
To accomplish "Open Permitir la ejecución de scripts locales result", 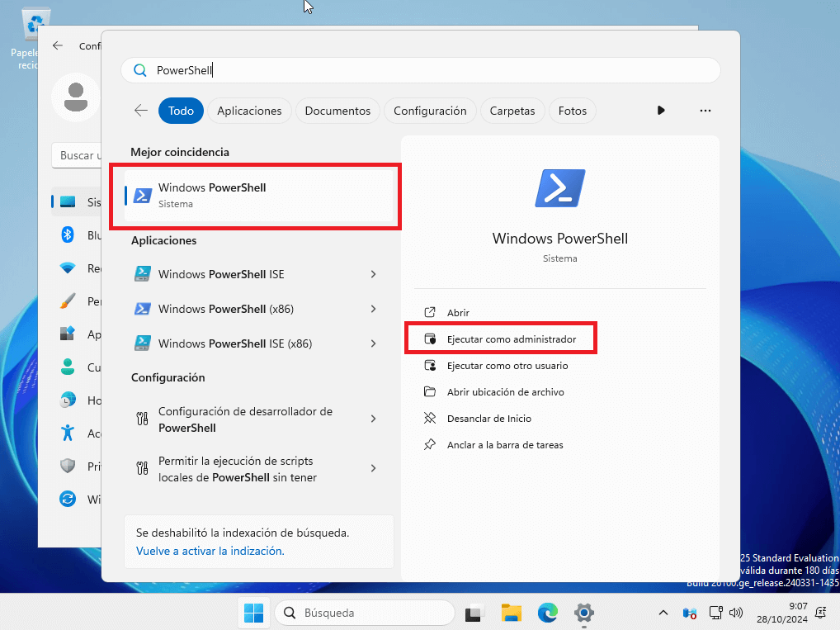I will tap(258, 468).
